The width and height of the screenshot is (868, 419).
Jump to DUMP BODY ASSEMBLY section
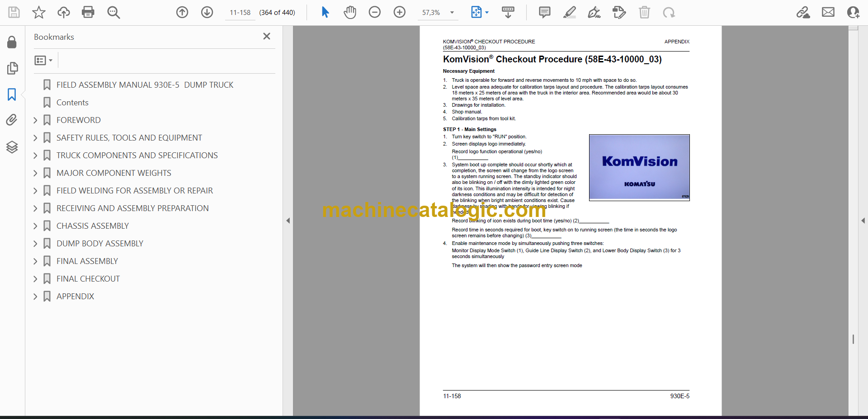(x=99, y=244)
